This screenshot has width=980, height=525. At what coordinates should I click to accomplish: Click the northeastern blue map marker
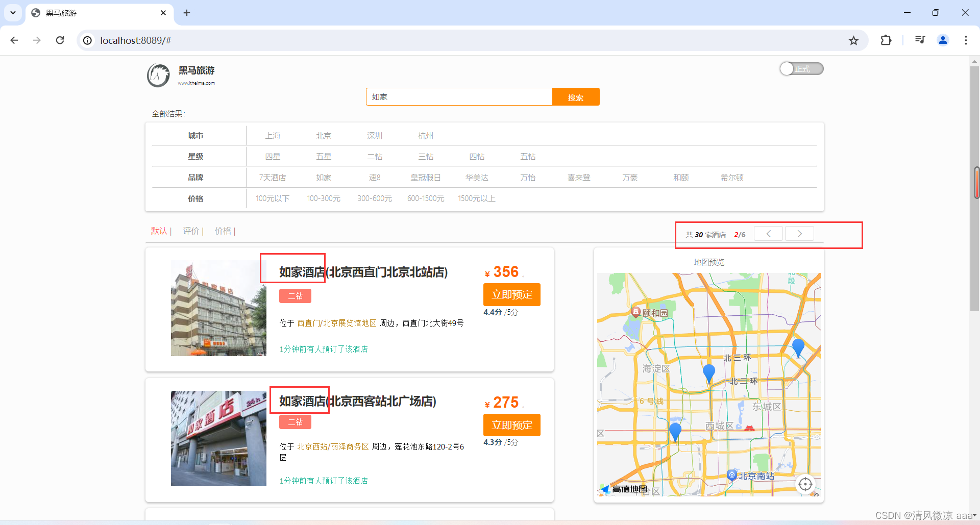click(x=798, y=348)
